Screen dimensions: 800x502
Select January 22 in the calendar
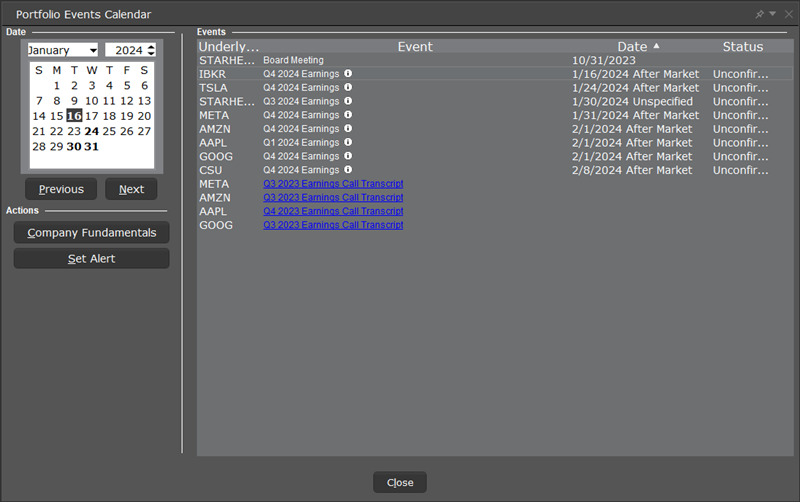57,131
